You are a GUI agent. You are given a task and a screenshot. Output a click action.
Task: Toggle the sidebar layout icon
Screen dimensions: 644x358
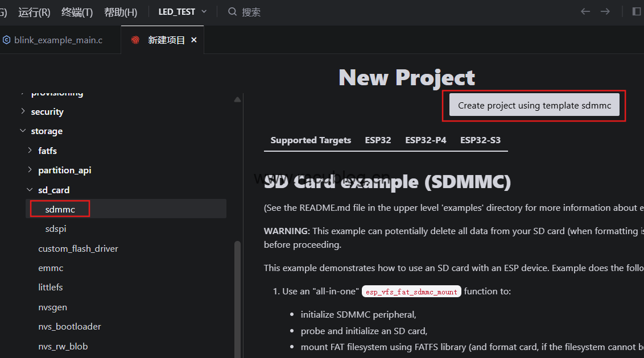(636, 12)
